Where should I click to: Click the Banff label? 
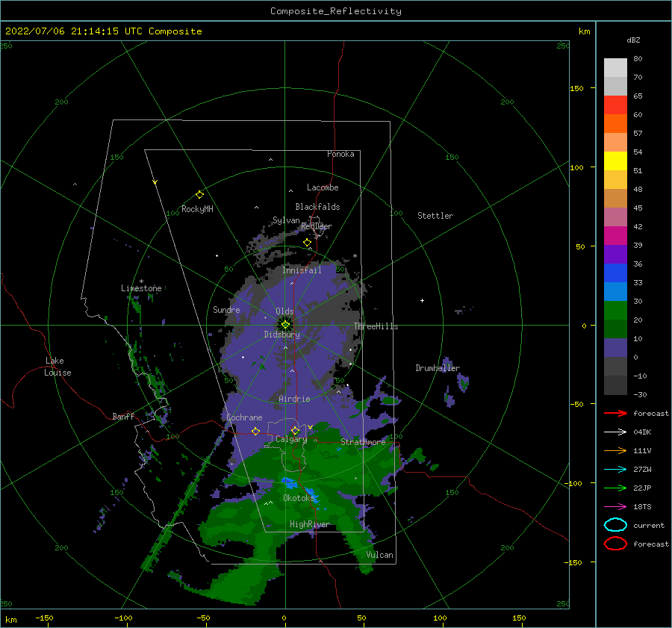pyautogui.click(x=123, y=416)
